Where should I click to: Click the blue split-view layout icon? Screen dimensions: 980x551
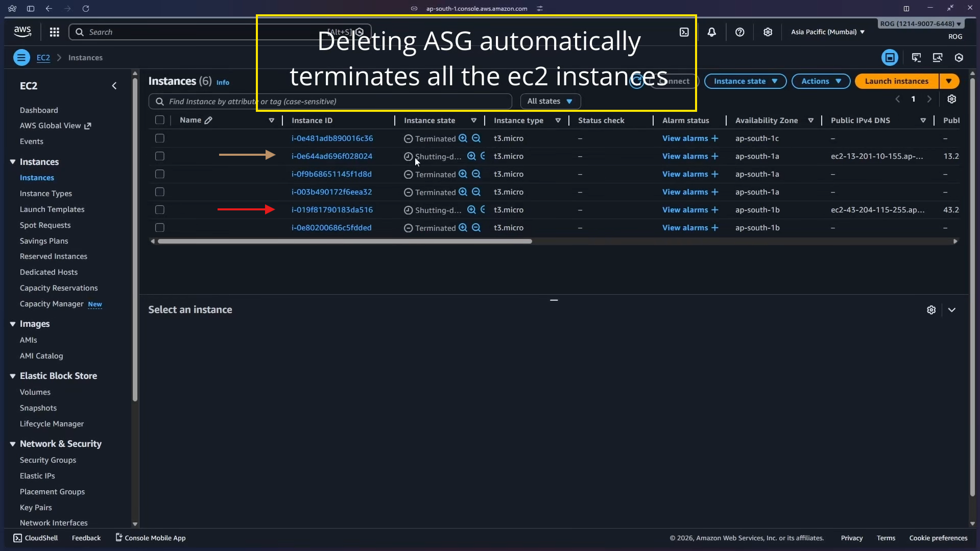click(x=890, y=57)
